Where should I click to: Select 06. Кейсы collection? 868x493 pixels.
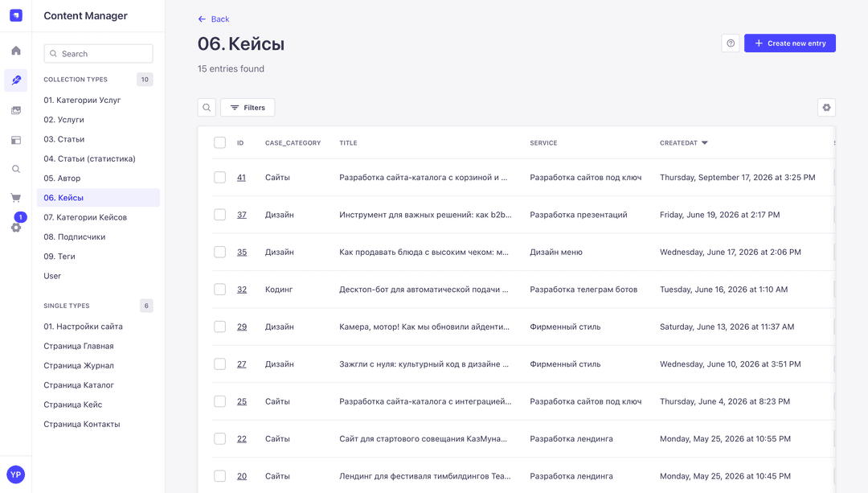99,198
